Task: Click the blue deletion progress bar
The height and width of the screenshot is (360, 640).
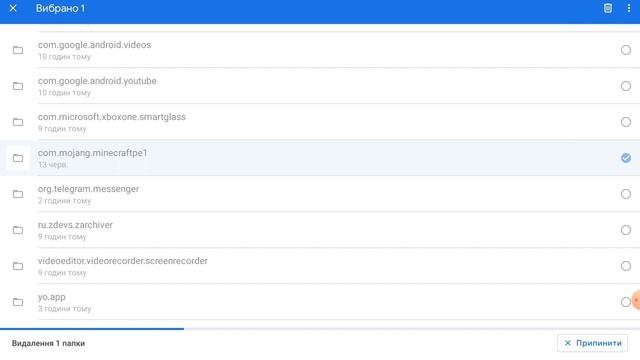Action: (92, 329)
